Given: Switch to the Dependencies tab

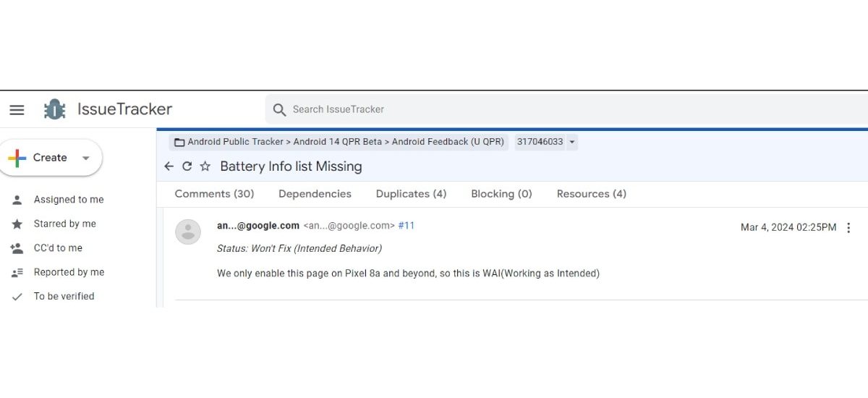Looking at the screenshot, I should click(315, 194).
